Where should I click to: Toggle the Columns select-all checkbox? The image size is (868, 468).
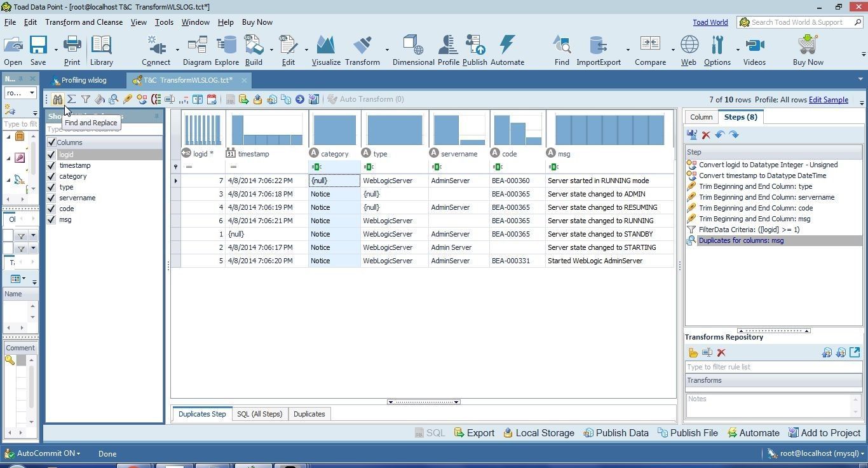51,142
